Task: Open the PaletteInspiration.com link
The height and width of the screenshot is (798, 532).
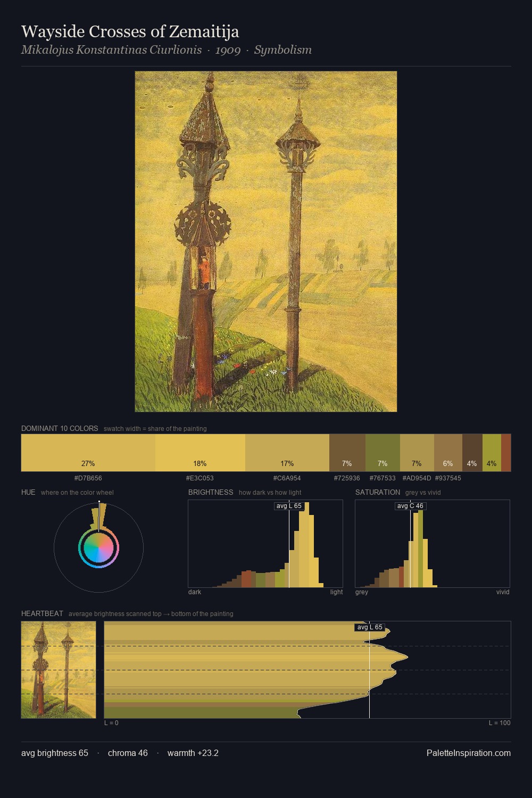Action: [x=469, y=753]
